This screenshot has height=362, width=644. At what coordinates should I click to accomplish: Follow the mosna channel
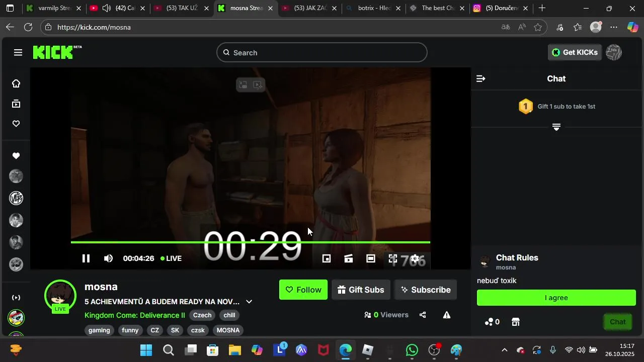(303, 290)
